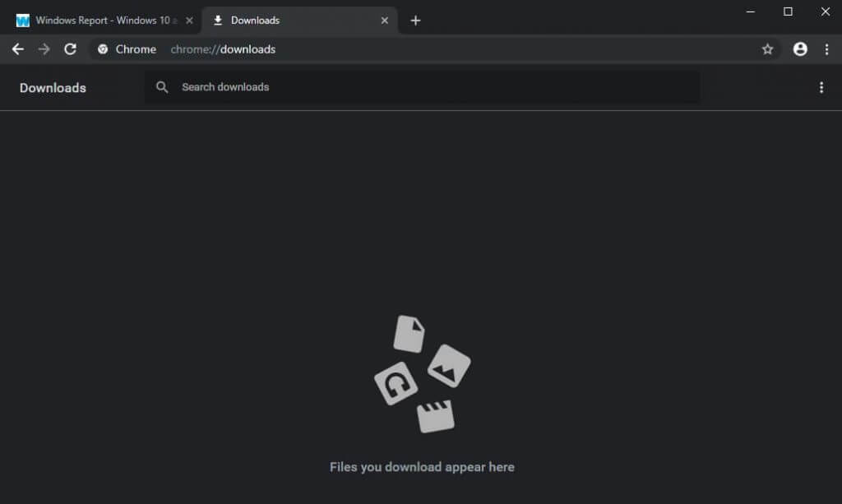Minimize the Chrome window
The height and width of the screenshot is (504, 842).
click(751, 12)
